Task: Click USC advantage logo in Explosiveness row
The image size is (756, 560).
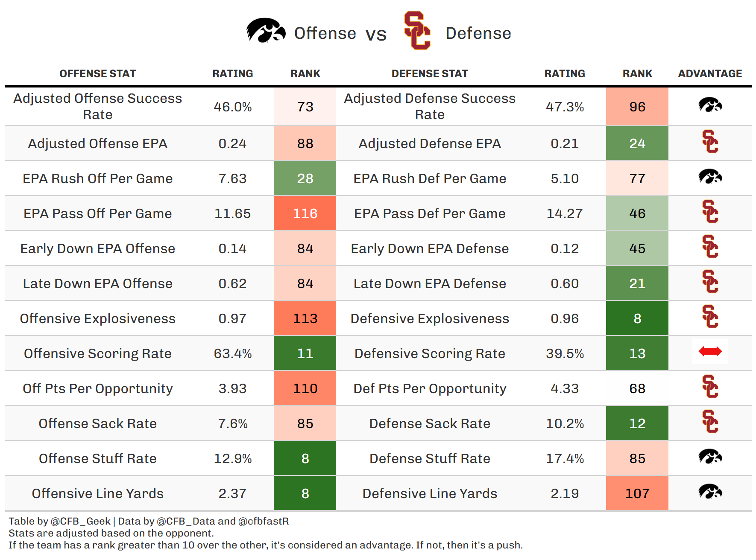Action: click(710, 317)
